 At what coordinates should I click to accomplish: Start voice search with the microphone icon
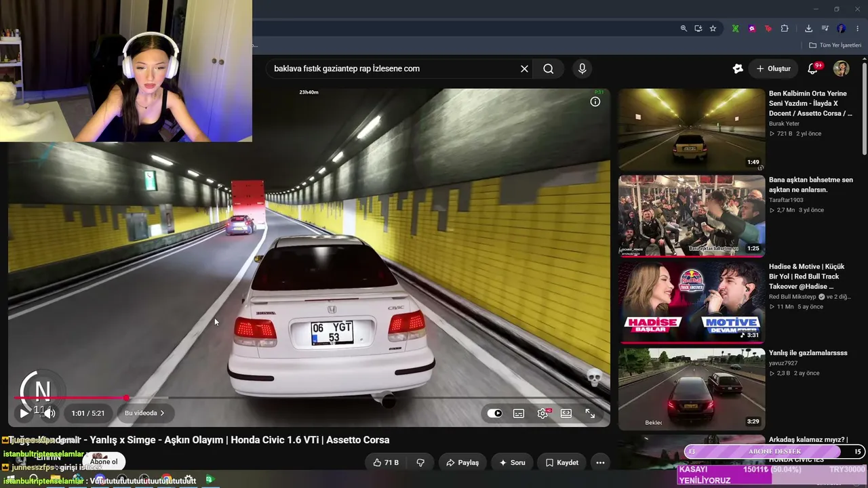tap(582, 68)
